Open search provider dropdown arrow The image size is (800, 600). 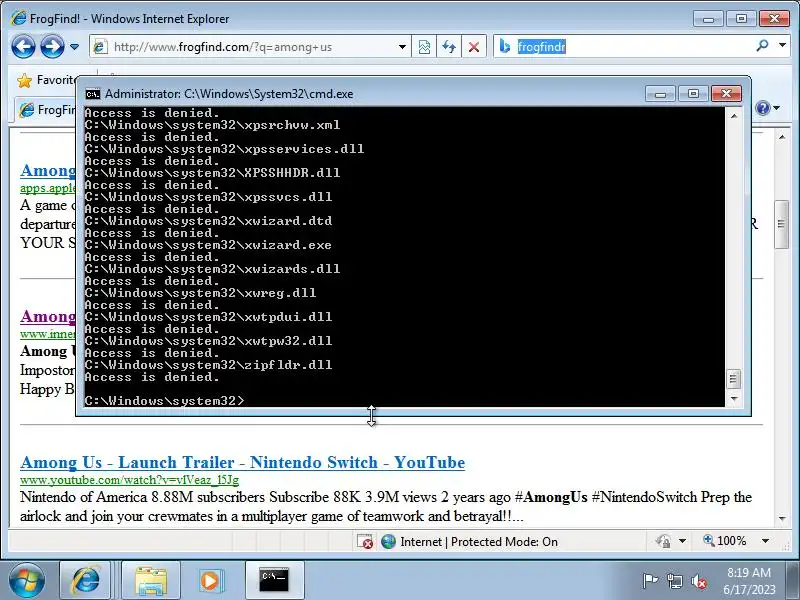pos(783,45)
